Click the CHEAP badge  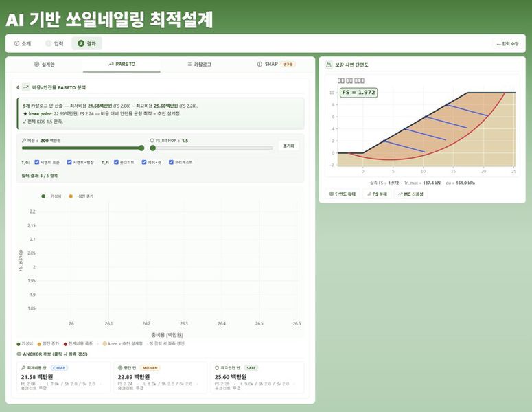click(59, 368)
